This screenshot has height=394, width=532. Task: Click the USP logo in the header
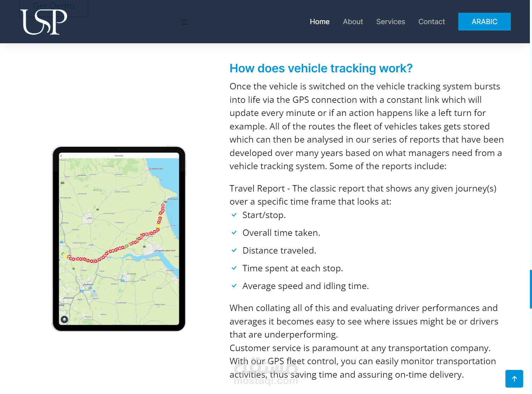pyautogui.click(x=44, y=22)
